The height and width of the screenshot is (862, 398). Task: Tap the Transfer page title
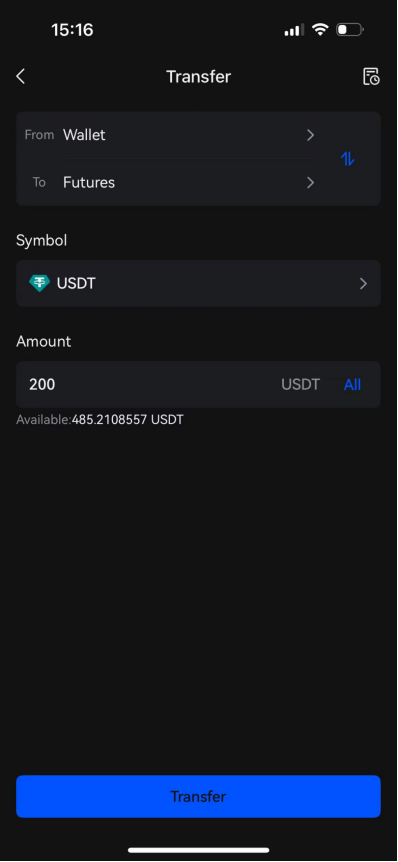(198, 76)
